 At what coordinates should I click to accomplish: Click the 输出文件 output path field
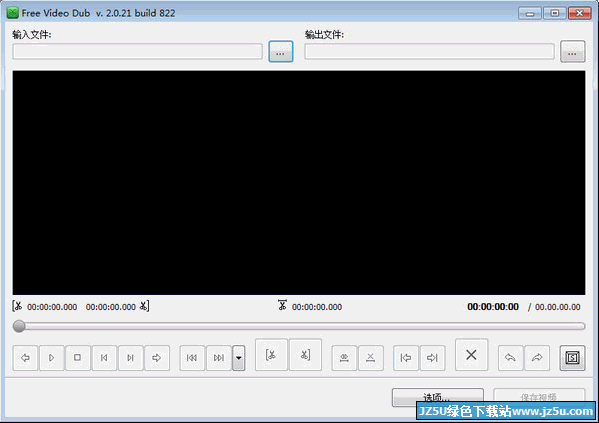[x=429, y=52]
